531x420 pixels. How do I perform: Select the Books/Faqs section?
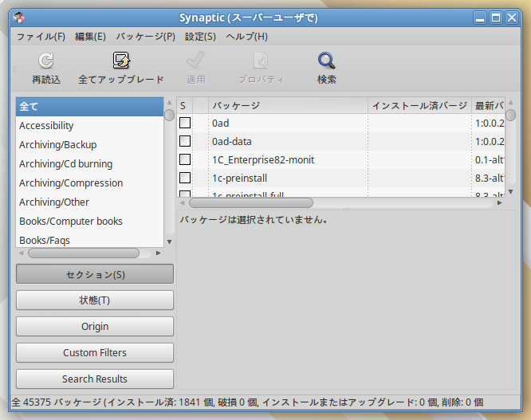coord(90,240)
